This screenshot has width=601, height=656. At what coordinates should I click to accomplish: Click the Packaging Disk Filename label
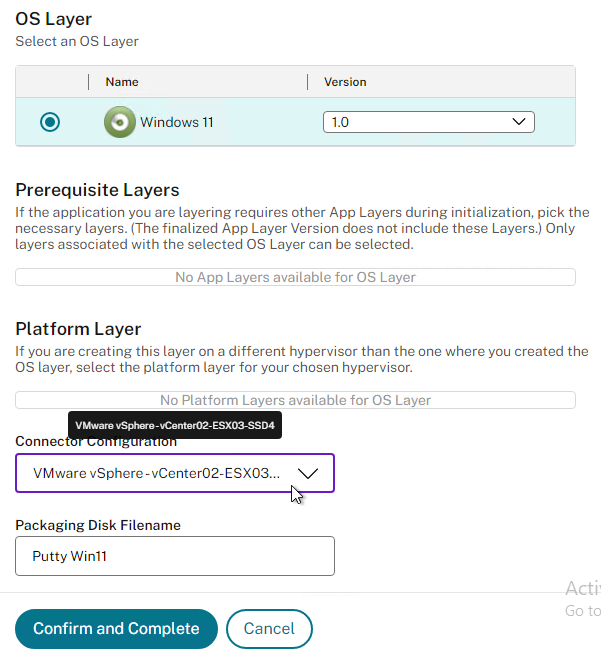(97, 525)
